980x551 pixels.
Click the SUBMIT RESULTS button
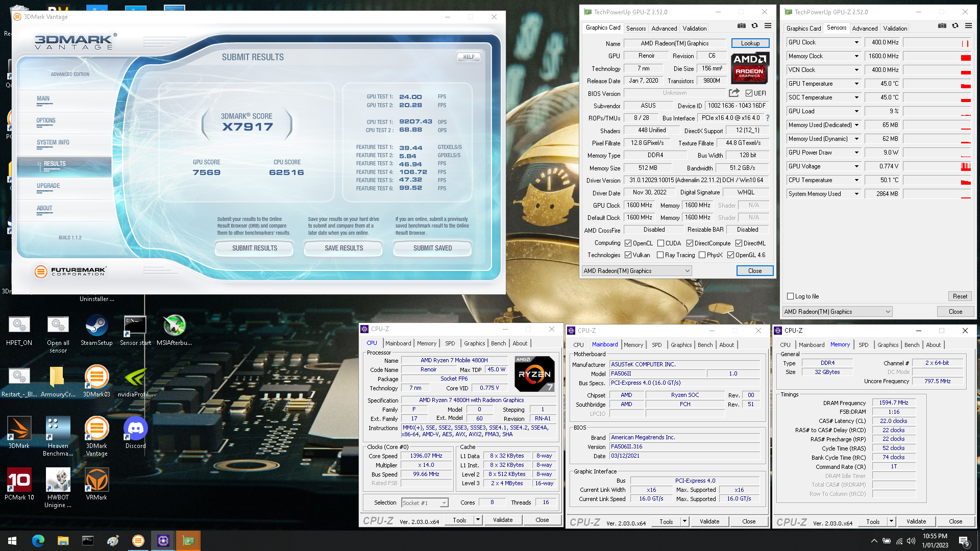click(254, 248)
